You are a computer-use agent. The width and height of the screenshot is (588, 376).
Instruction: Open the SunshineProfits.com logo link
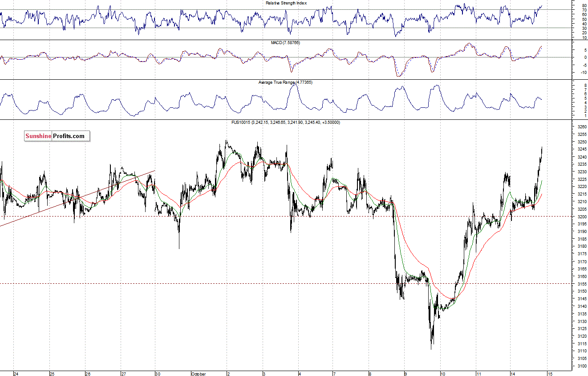tap(57, 136)
